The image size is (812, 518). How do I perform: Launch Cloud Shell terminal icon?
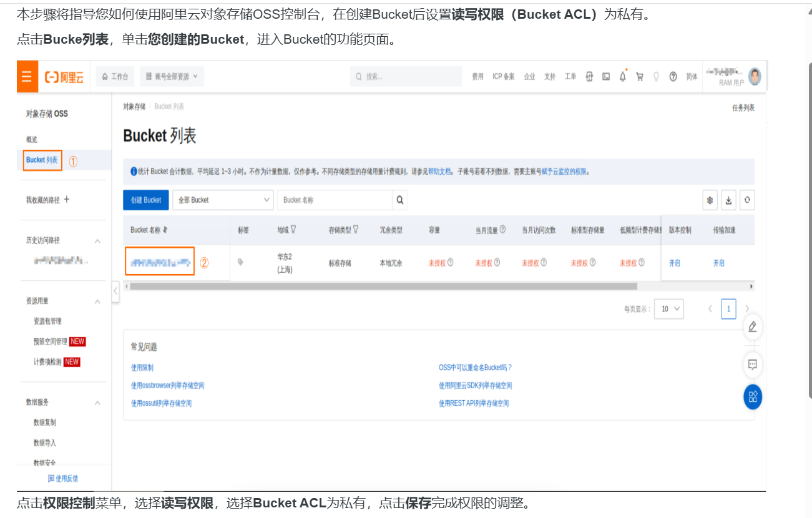tap(606, 77)
